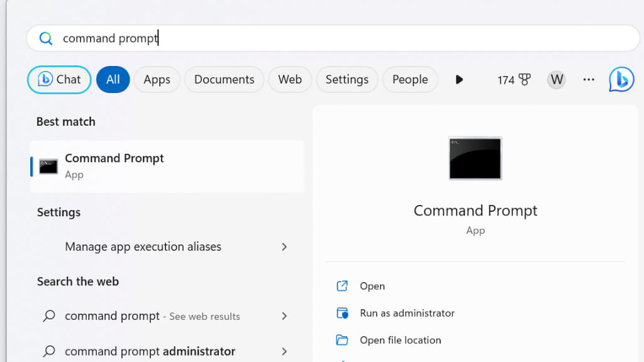Select the People filter tab
This screenshot has width=644, height=362.
pos(410,80)
